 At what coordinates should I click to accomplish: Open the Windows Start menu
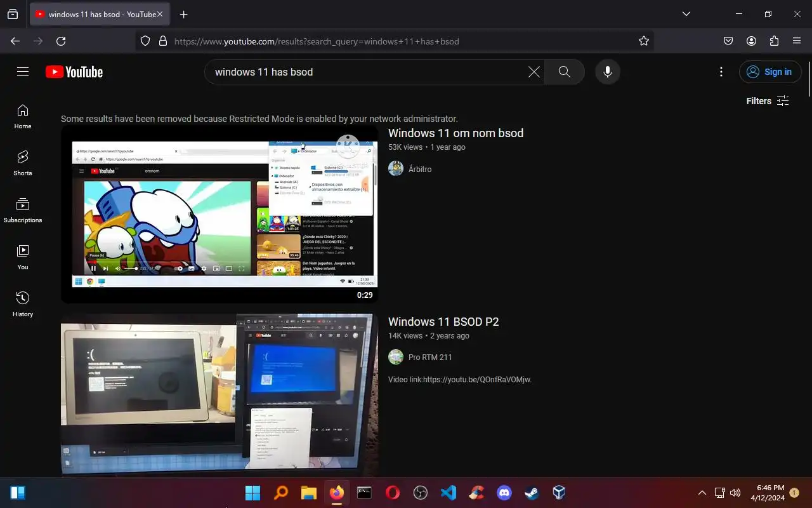click(252, 492)
